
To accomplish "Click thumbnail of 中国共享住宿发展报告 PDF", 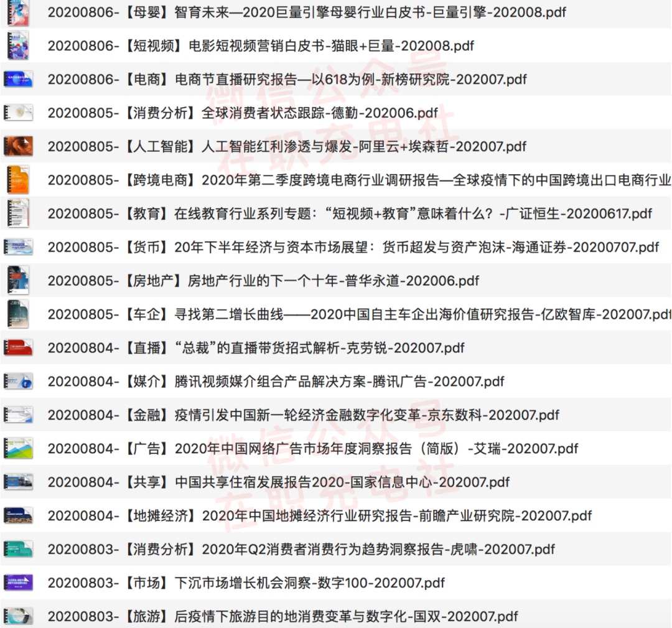I will coord(19,482).
